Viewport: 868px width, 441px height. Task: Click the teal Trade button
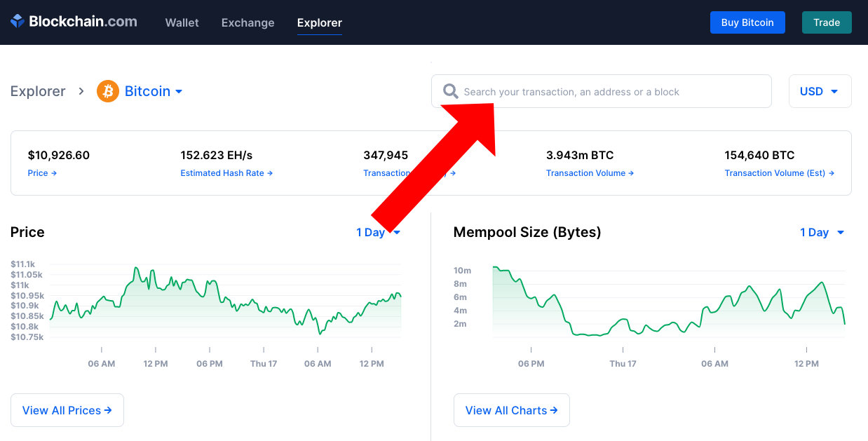click(827, 22)
